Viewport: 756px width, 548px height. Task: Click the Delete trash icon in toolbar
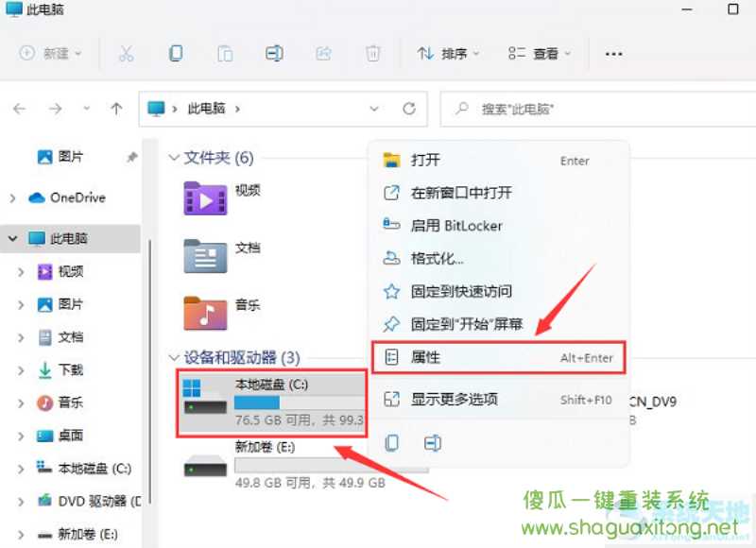[x=372, y=53]
